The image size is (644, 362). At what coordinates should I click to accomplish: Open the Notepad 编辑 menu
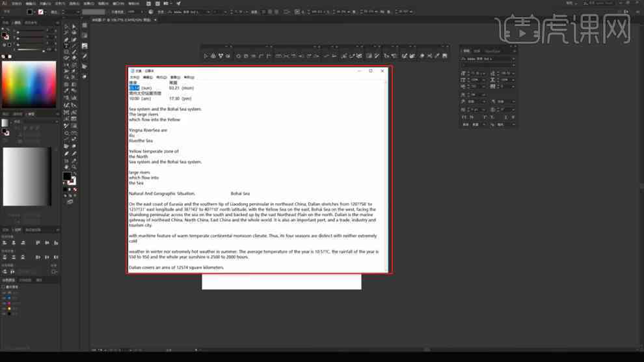[148, 77]
